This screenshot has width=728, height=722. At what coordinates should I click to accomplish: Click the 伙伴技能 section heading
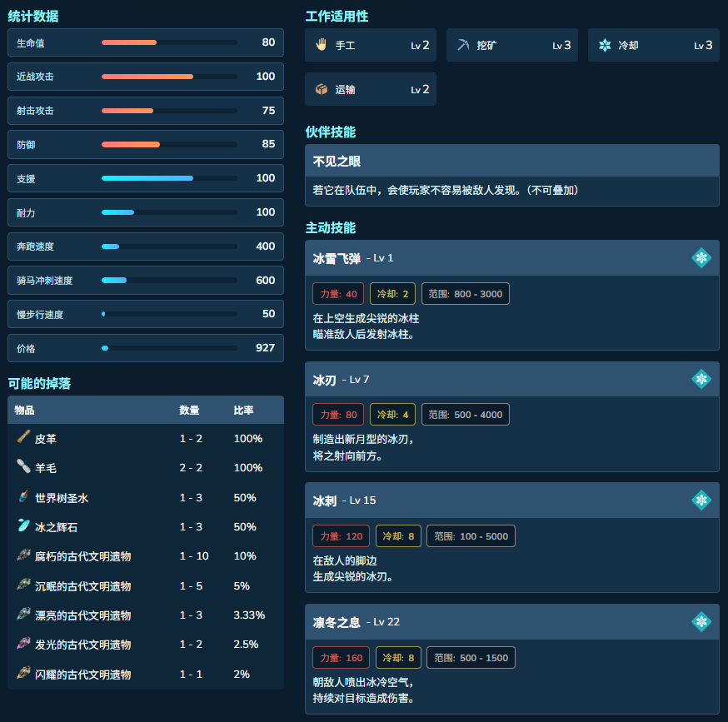coord(330,132)
